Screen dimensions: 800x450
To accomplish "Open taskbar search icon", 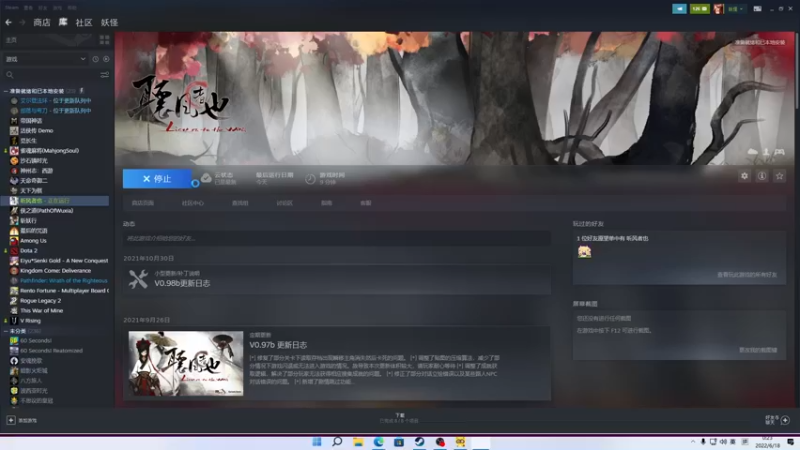I will click(337, 442).
